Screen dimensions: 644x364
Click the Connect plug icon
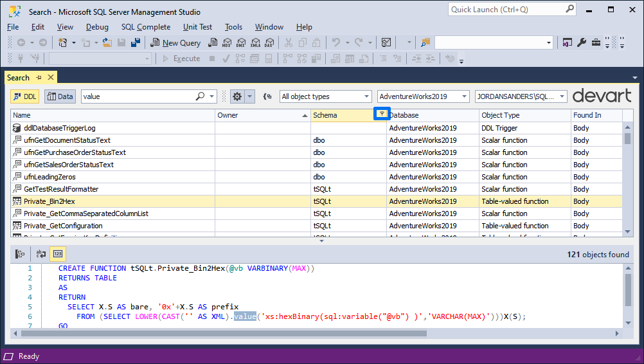tap(21, 59)
